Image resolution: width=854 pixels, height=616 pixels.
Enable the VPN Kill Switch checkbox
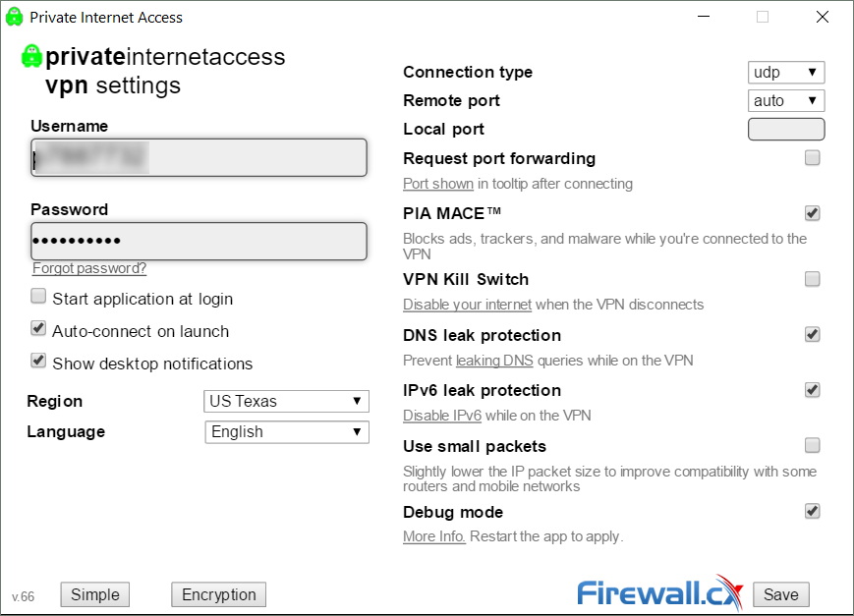coord(812,279)
